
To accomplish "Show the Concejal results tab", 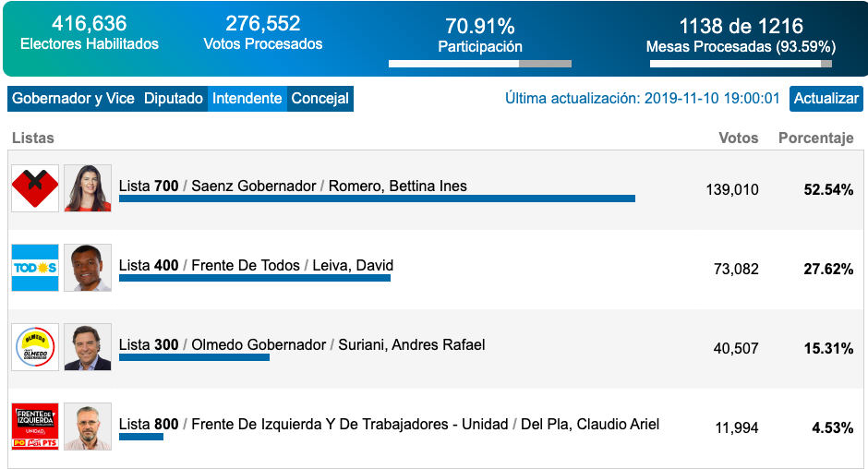I will click(x=320, y=99).
